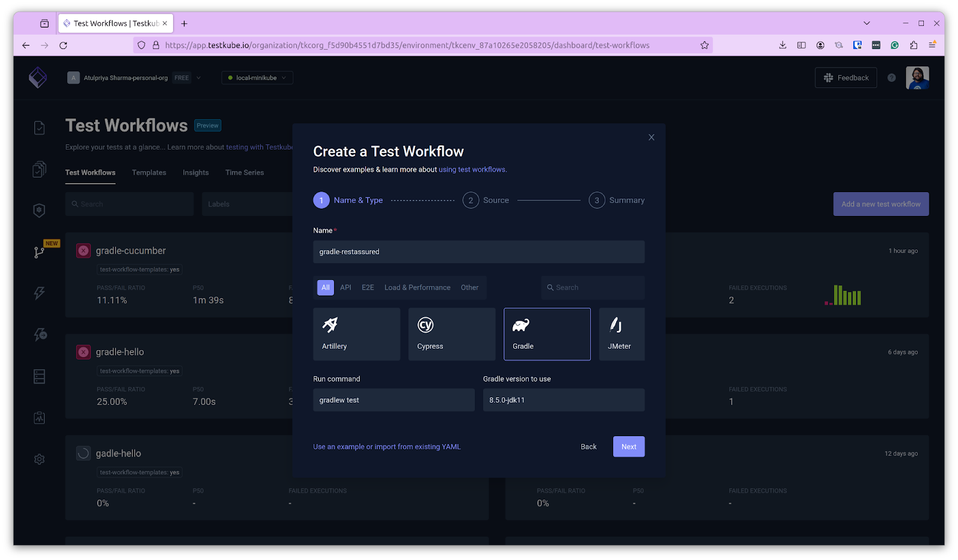The height and width of the screenshot is (560, 958).
Task: Bookmark this page with the star icon
Action: (704, 45)
